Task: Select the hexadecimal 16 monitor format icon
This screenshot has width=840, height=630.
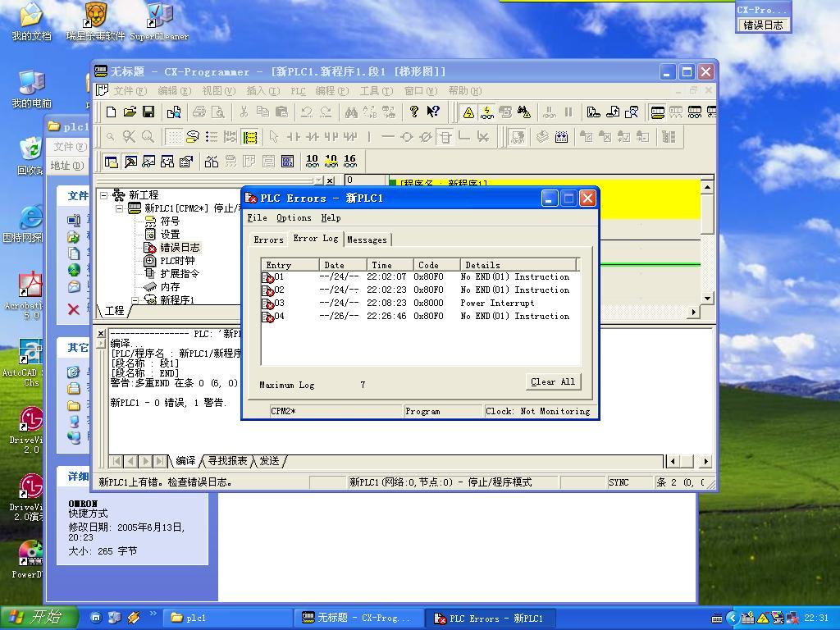Action: 349,162
